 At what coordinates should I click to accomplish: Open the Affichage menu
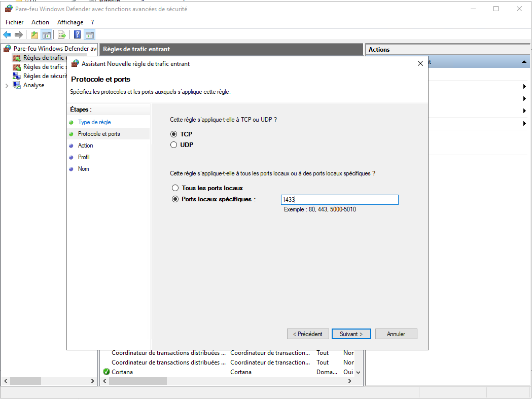pos(70,22)
